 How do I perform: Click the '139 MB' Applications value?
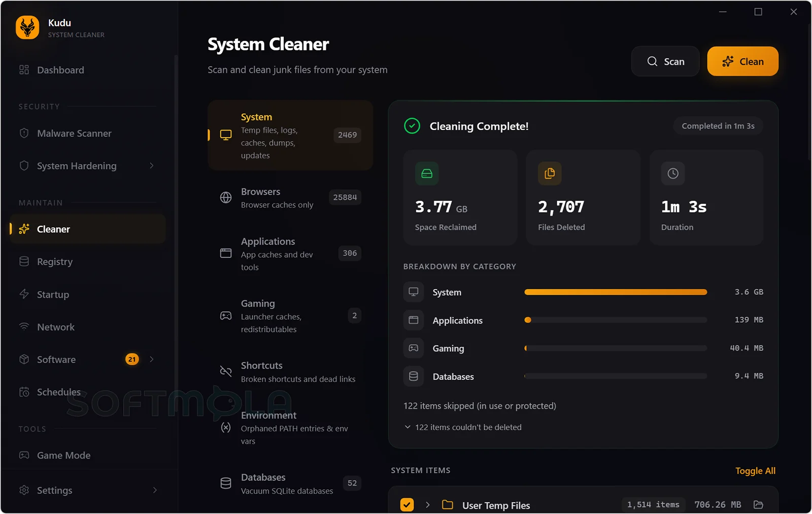tap(749, 320)
